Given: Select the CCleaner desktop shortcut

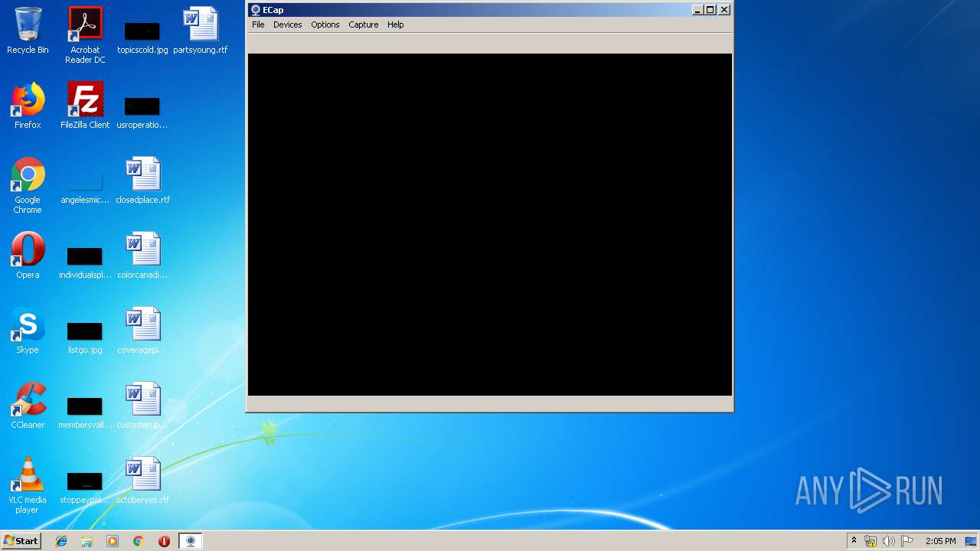Looking at the screenshot, I should pos(28,406).
